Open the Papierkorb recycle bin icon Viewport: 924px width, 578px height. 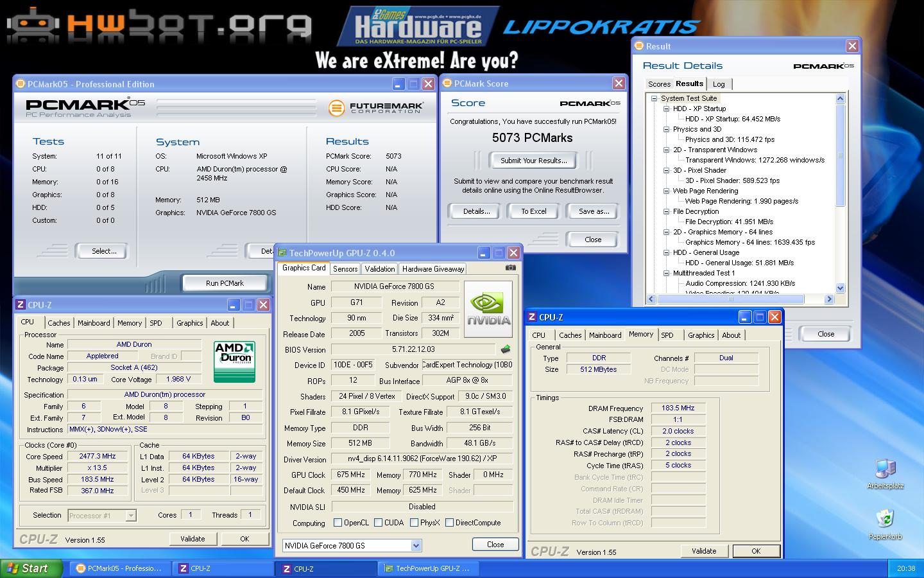[886, 523]
